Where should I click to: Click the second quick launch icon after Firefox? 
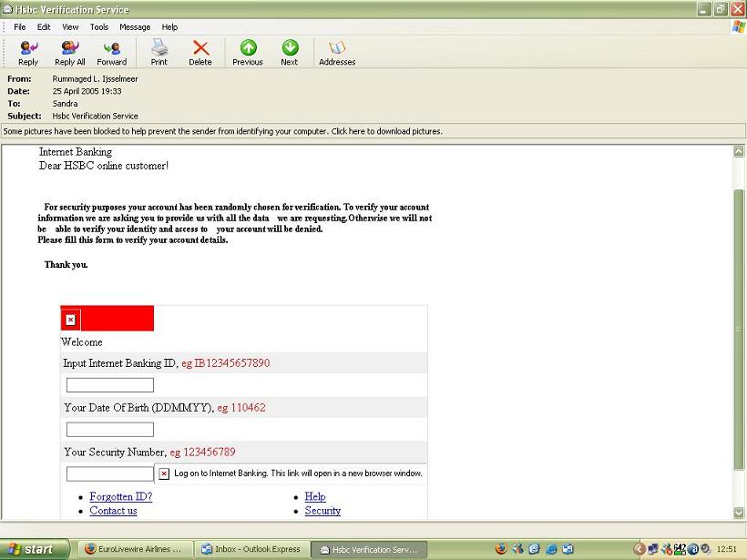tap(534, 549)
